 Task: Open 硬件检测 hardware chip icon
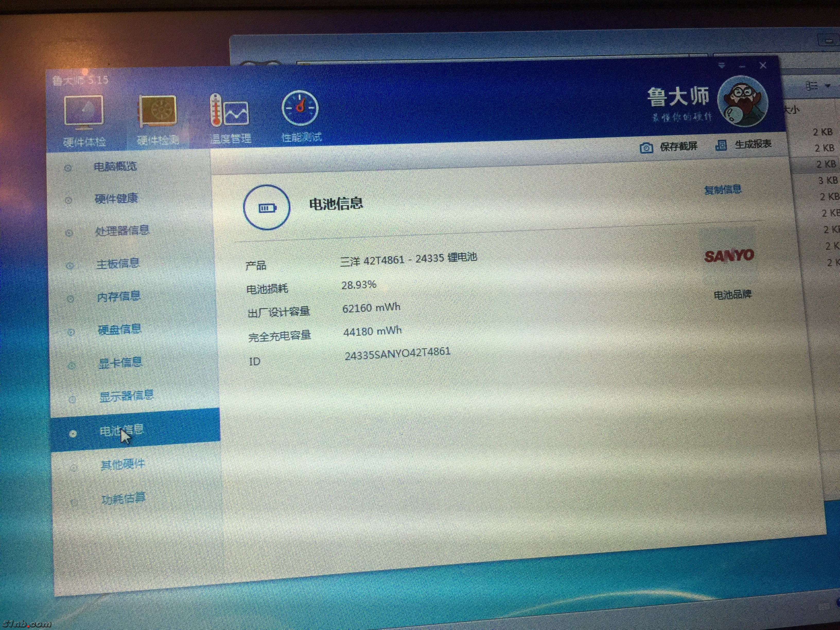click(157, 111)
